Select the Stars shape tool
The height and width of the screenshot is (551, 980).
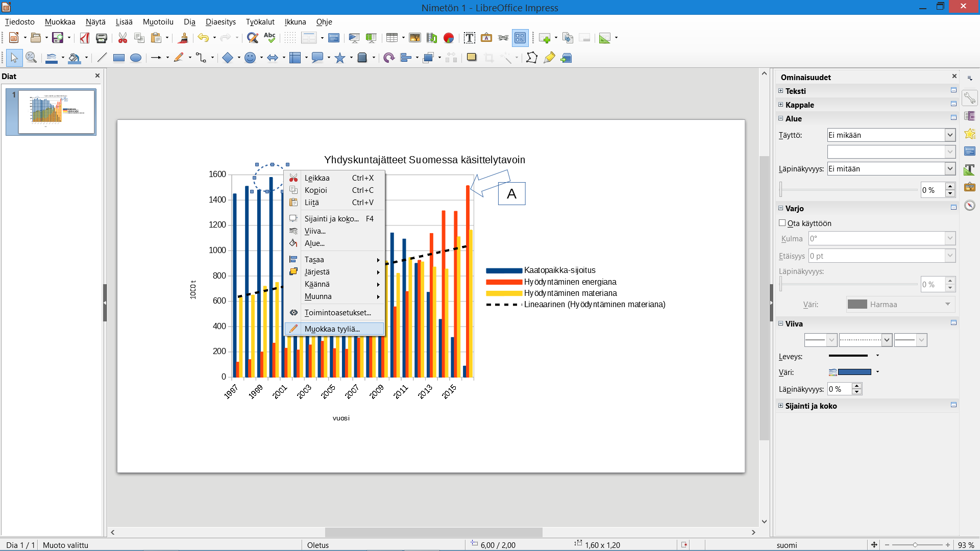coord(340,58)
